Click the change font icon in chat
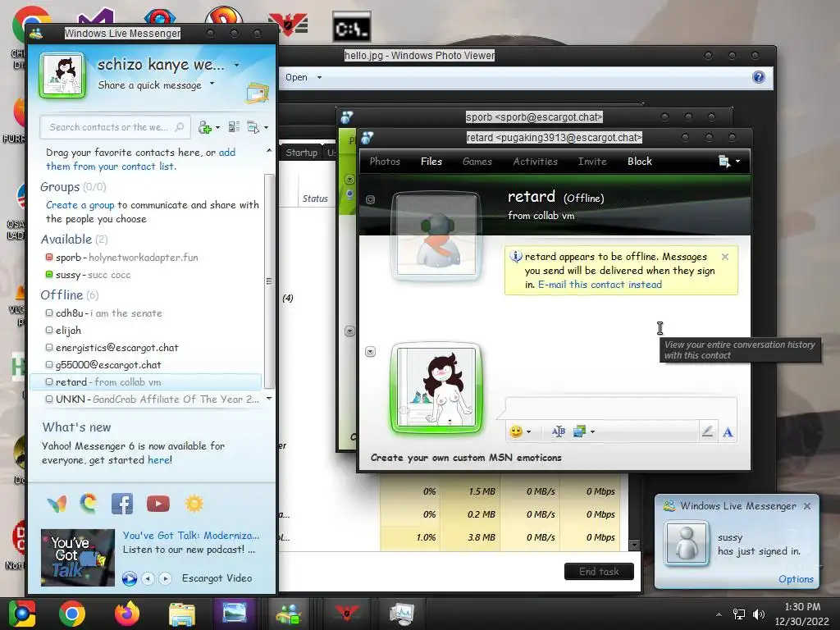Screen dimensions: 840x630 pyautogui.click(x=558, y=431)
